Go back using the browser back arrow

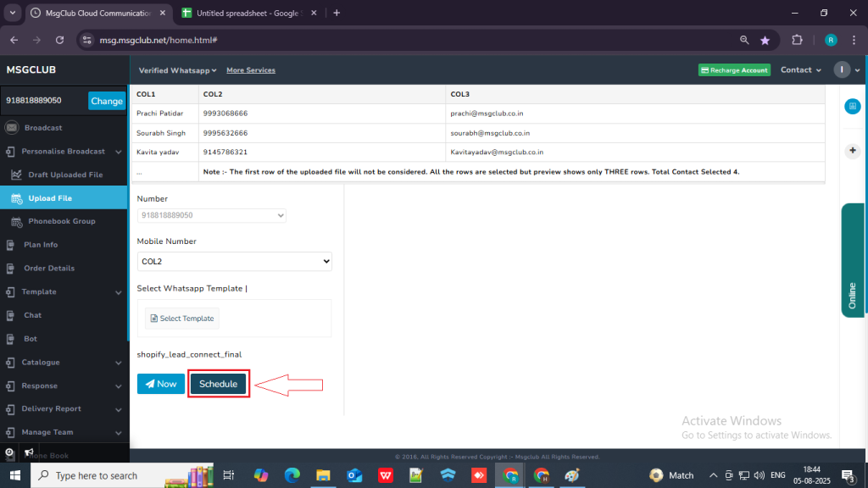[14, 40]
